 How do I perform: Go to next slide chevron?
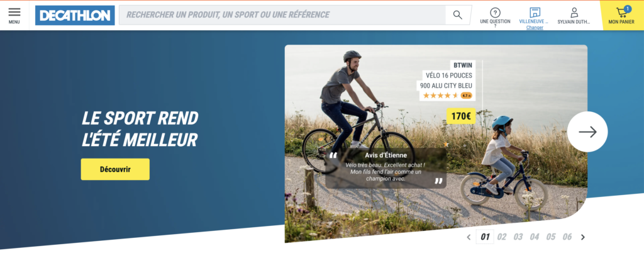coord(582,237)
